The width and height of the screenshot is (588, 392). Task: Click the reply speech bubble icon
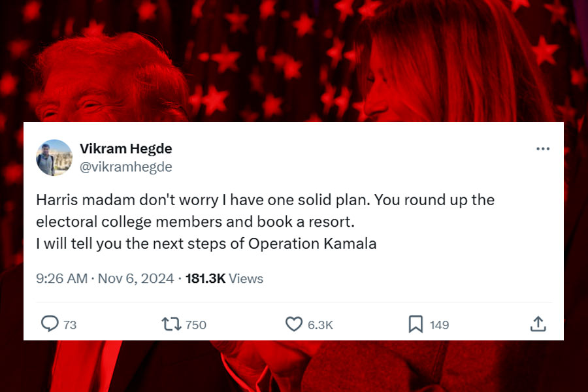point(50,323)
